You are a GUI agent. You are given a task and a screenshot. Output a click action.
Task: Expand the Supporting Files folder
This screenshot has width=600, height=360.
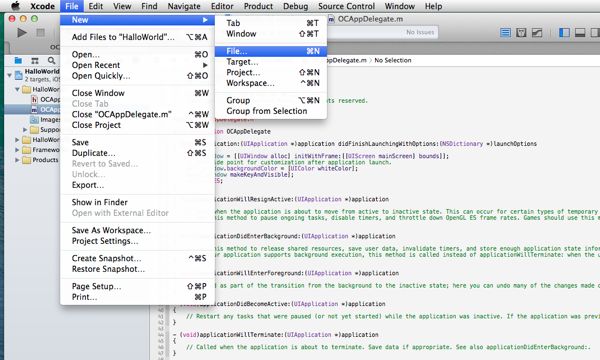pyautogui.click(x=25, y=130)
